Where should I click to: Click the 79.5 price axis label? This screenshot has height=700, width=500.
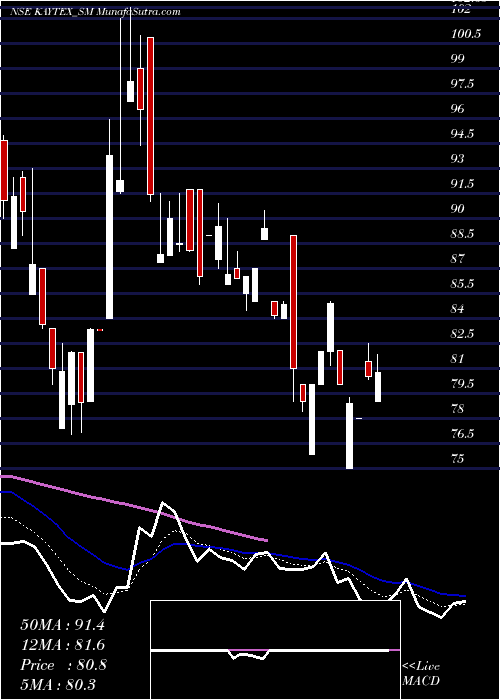click(x=462, y=384)
